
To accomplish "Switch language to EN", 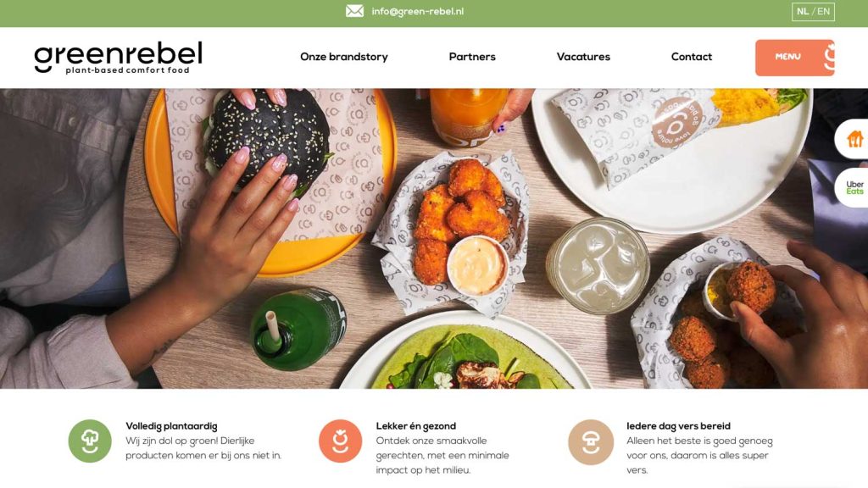I will 823,12.
